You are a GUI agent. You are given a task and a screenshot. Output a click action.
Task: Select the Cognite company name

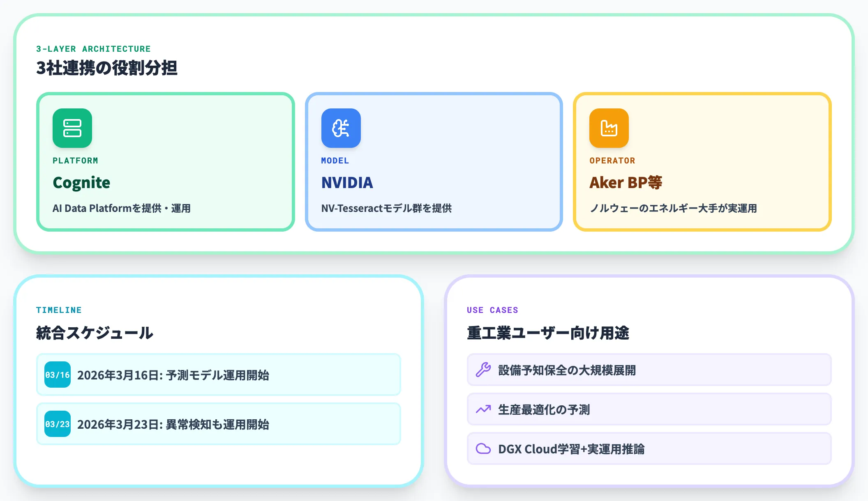click(81, 183)
